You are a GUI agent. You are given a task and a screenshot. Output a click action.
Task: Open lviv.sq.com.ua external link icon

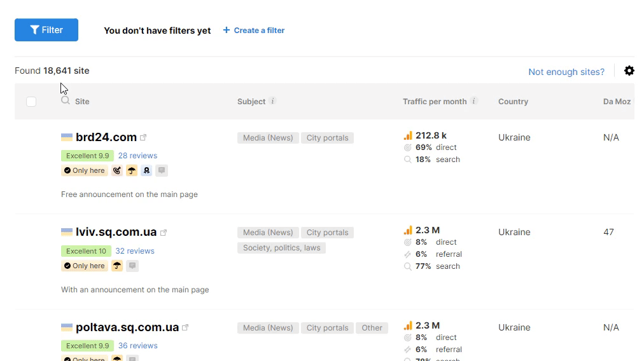click(x=163, y=233)
